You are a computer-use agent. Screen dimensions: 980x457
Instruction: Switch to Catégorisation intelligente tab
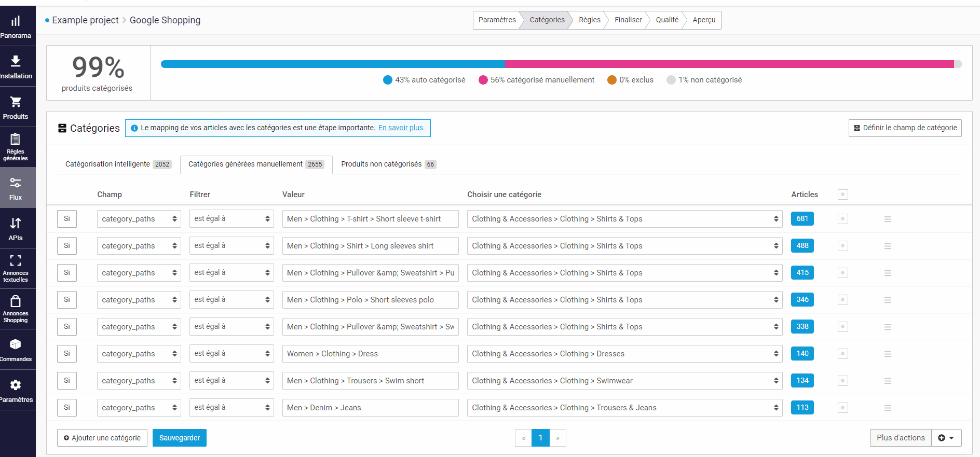pos(118,164)
